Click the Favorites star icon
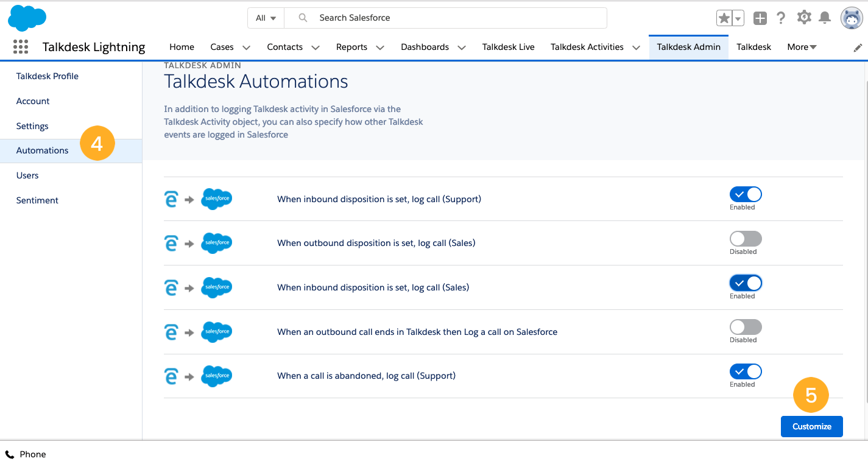The height and width of the screenshot is (464, 868). point(724,18)
